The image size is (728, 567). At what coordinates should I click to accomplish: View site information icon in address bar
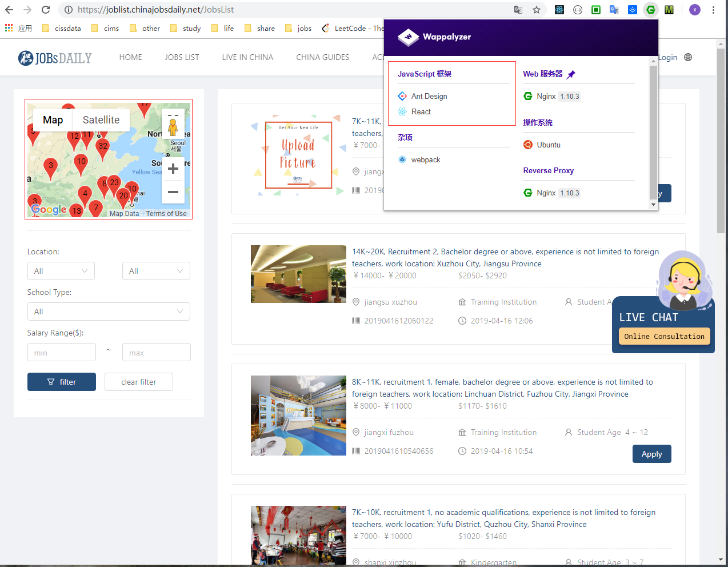[x=69, y=10]
